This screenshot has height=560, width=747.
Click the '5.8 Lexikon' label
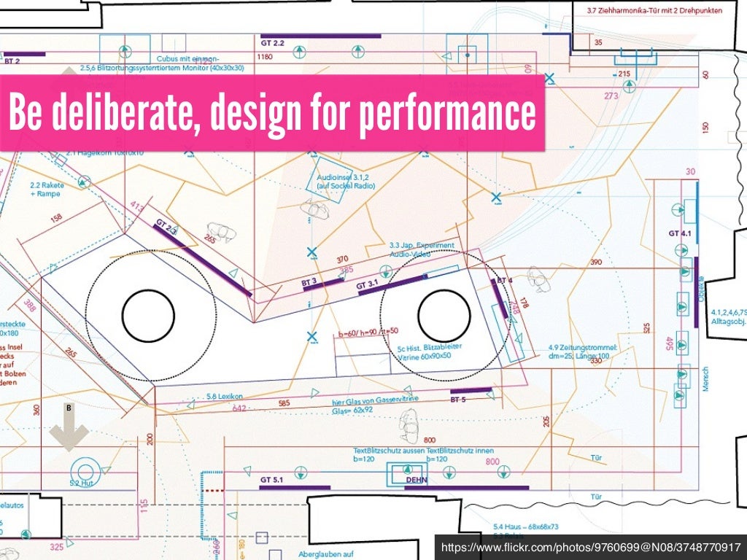click(x=225, y=396)
